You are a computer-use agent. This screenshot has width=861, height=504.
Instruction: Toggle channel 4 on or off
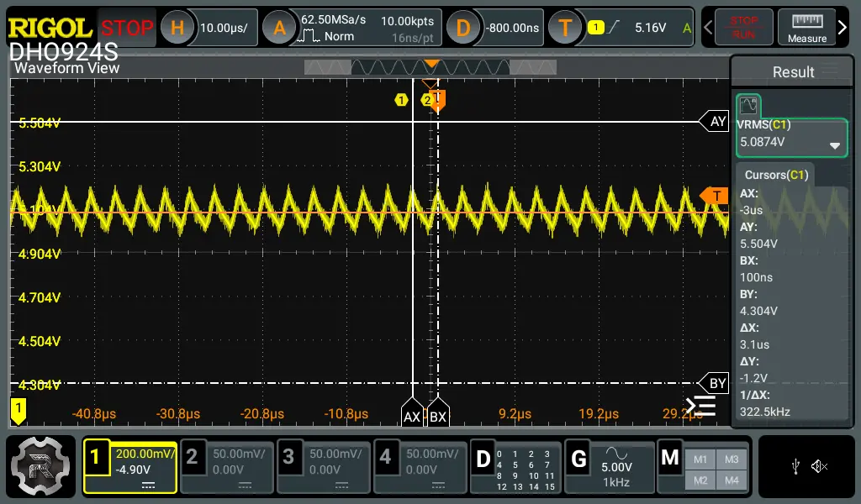[x=385, y=457]
